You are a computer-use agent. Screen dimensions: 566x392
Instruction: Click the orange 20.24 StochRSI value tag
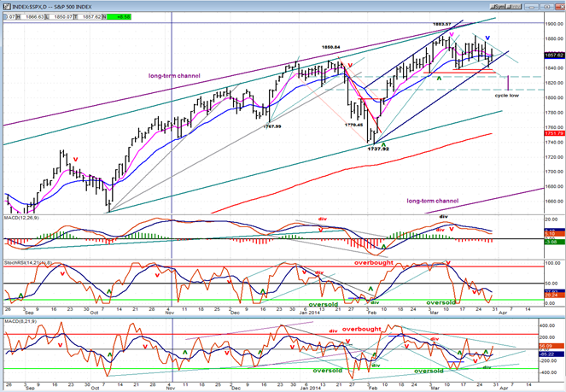point(555,295)
